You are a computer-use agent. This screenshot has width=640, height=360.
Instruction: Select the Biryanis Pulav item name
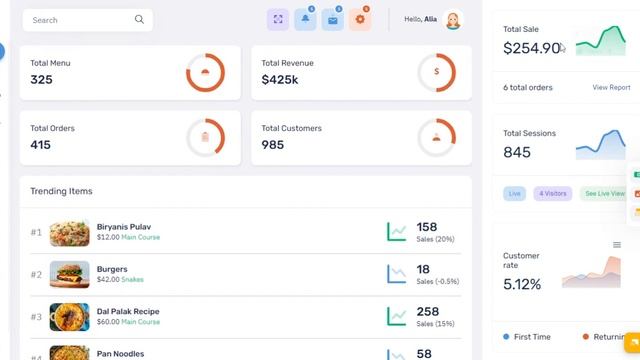pyautogui.click(x=124, y=227)
